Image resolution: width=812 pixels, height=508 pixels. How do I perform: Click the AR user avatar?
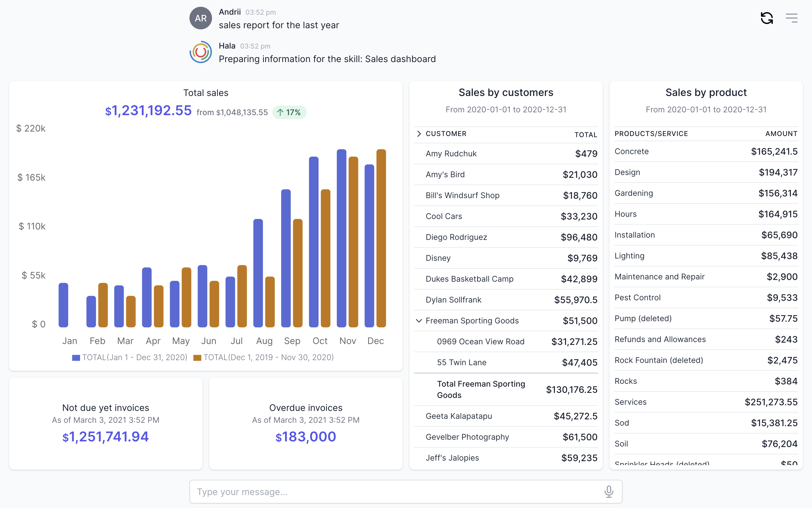[201, 18]
